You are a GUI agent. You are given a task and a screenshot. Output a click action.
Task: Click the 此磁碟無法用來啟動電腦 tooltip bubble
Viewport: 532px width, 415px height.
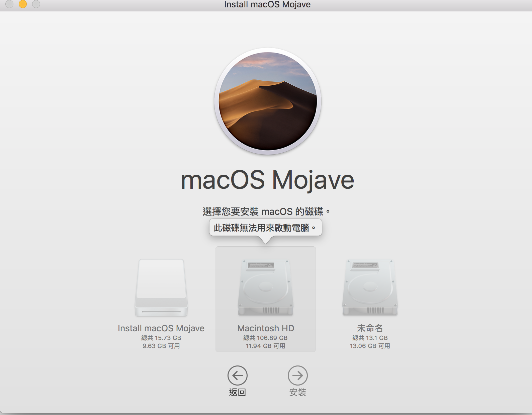(x=265, y=228)
